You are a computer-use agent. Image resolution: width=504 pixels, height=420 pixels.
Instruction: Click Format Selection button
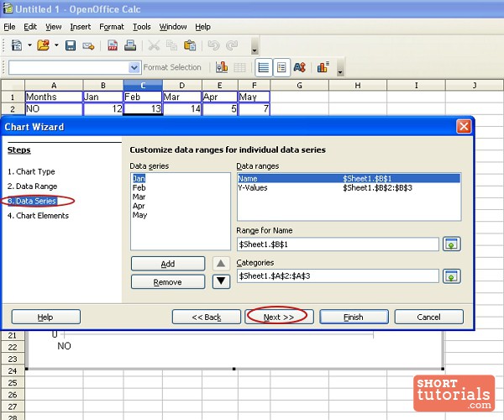172,67
